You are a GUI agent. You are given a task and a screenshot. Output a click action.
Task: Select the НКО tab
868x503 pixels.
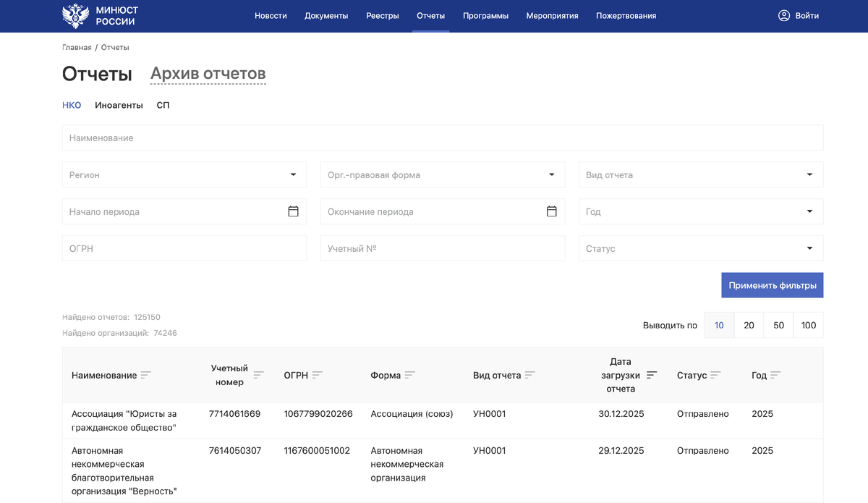pos(72,105)
